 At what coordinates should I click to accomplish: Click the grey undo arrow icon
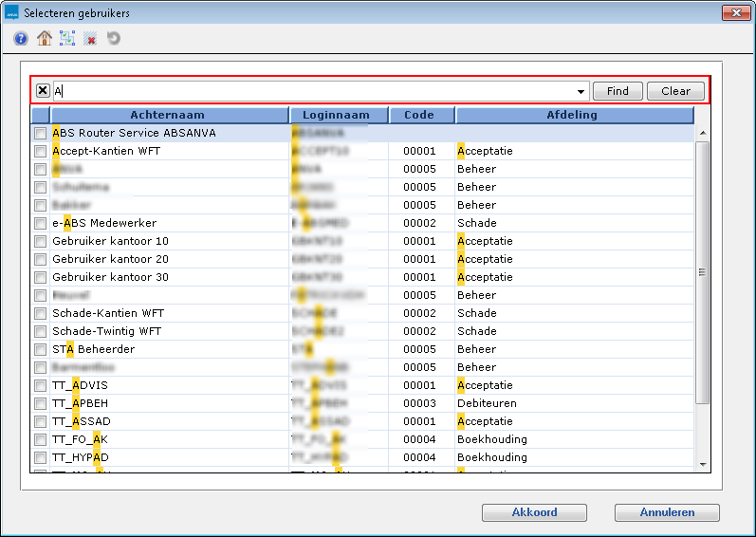[x=114, y=39]
